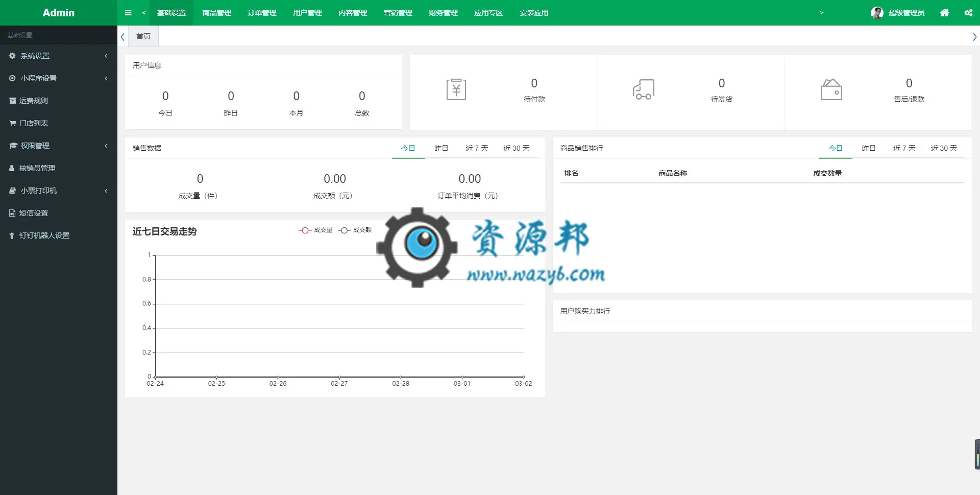
Task: Click the left arrow beside 基础设置 menu
Action: point(144,13)
